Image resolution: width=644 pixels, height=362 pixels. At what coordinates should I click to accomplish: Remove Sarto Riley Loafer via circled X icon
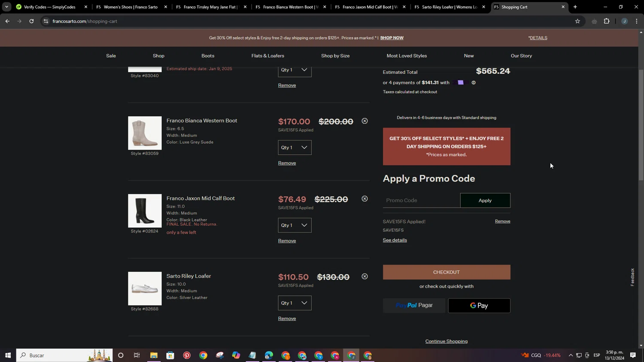pyautogui.click(x=365, y=277)
